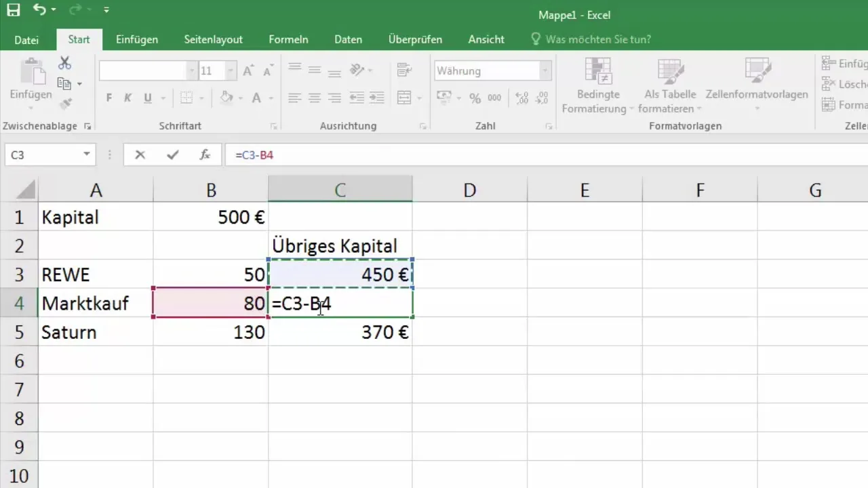This screenshot has width=868, height=488.
Task: Click the Borders icon
Action: (186, 98)
